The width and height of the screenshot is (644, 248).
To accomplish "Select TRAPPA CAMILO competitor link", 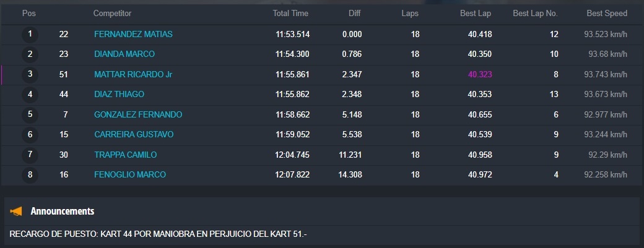I will [125, 155].
